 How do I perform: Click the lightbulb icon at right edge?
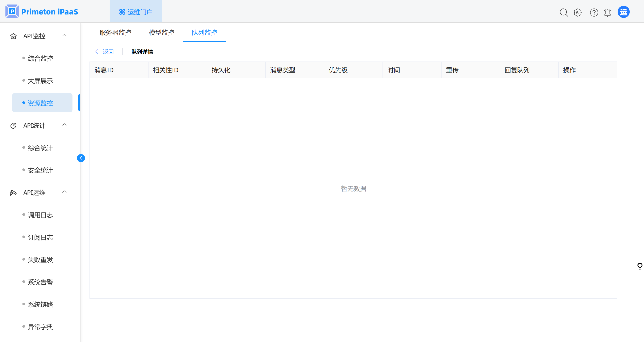640,266
